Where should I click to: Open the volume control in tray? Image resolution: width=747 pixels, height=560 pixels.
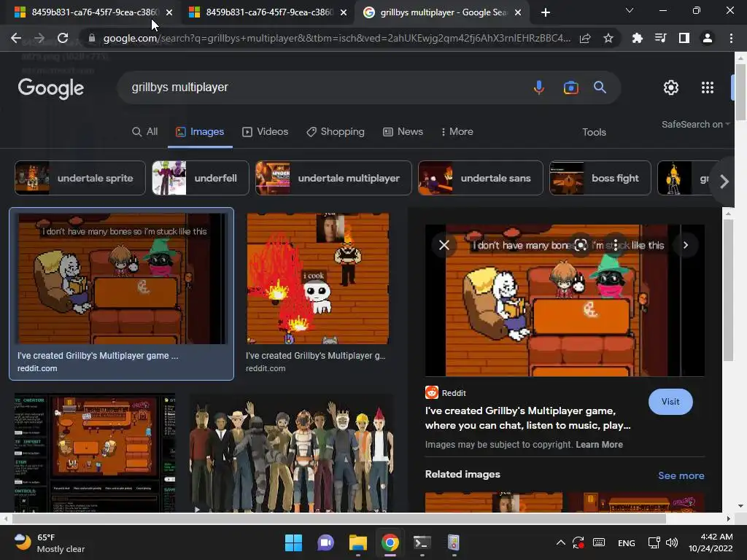coord(672,542)
